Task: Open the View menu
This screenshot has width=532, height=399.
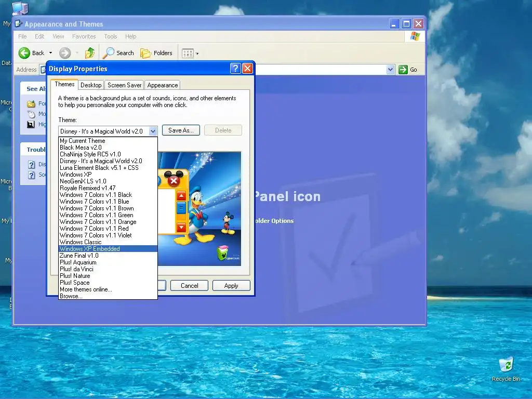Action: (x=58, y=36)
